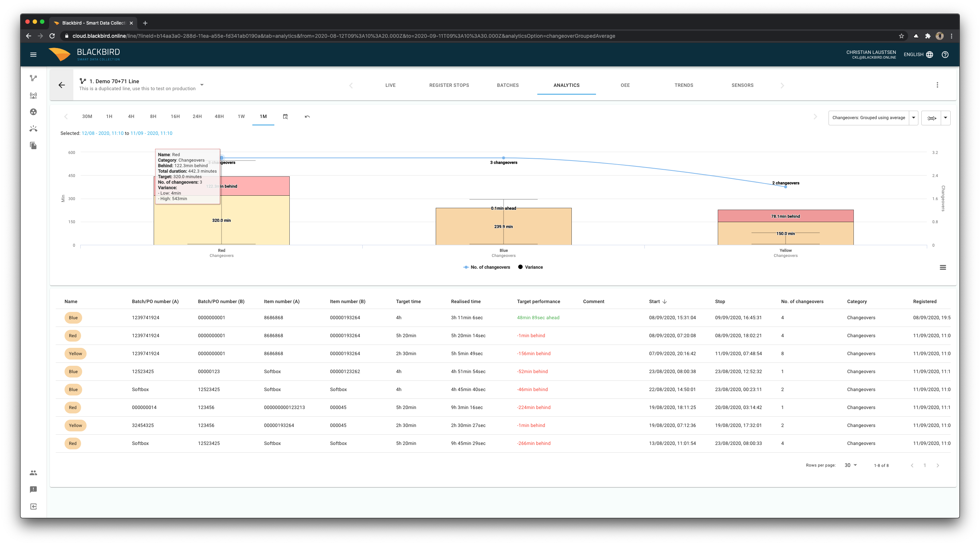Open the feedback message icon in sidebar

coord(33,490)
